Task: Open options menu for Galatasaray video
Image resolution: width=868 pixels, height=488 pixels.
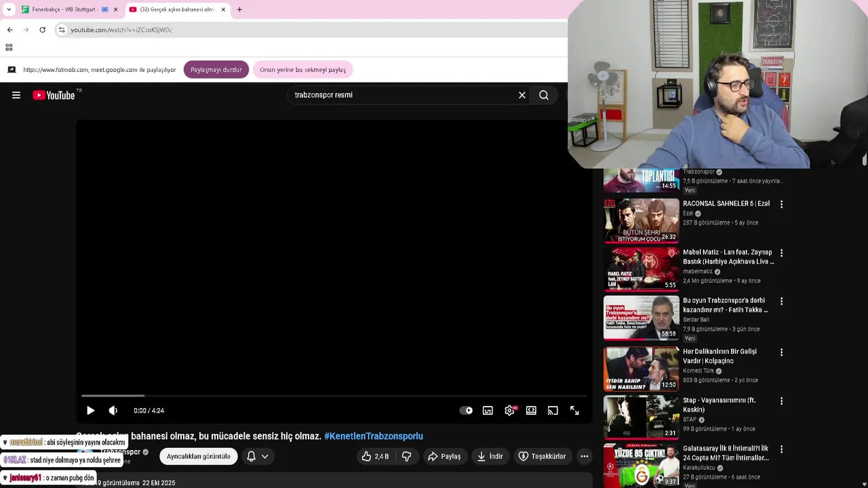Action: 781,449
